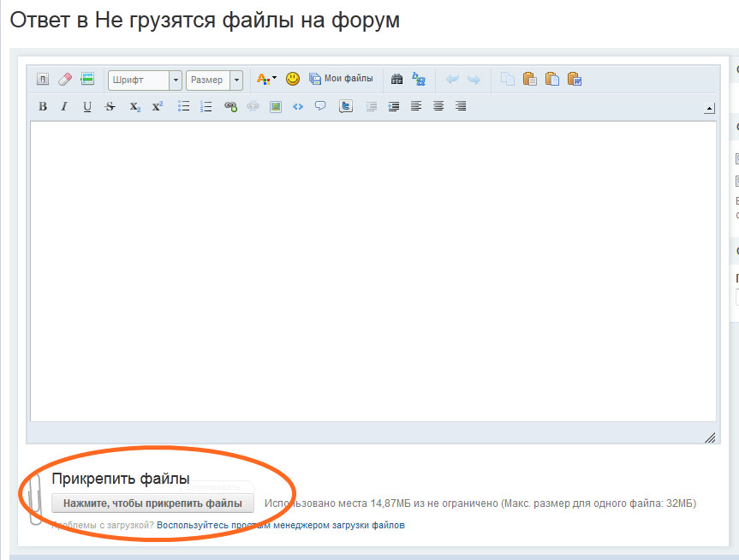Toggle bold formatting
This screenshot has height=560, width=739.
(x=43, y=106)
